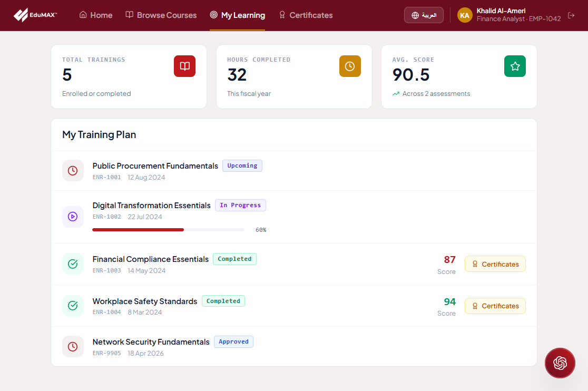
Task: Click the red book icon in Total Trainings
Action: [x=184, y=66]
